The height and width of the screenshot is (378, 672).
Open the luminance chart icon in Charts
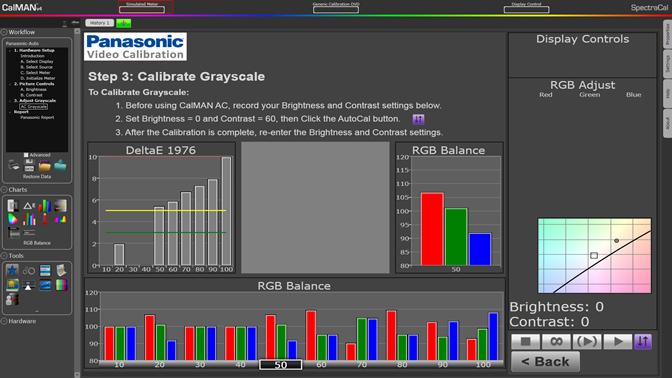(x=13, y=206)
